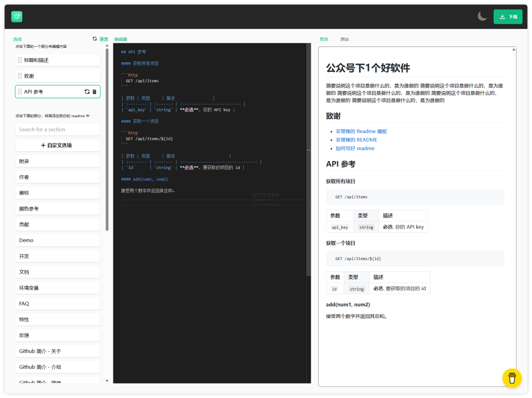The image size is (532, 398).
Task: Click the green app logo icon
Action: 17,17
